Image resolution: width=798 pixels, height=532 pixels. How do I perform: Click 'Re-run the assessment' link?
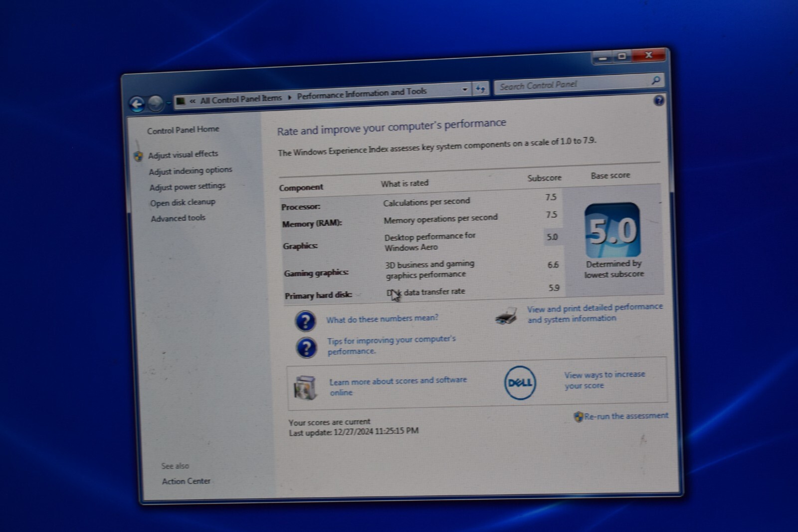click(x=626, y=416)
